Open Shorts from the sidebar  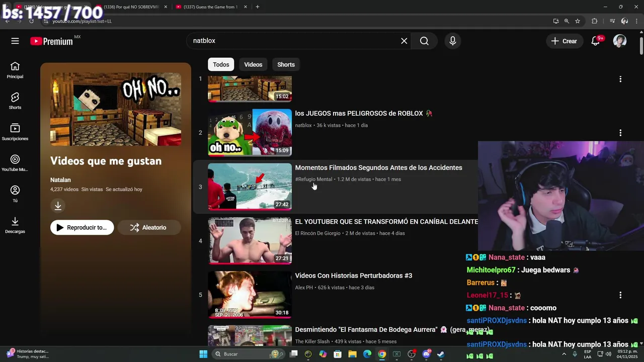coord(15,101)
